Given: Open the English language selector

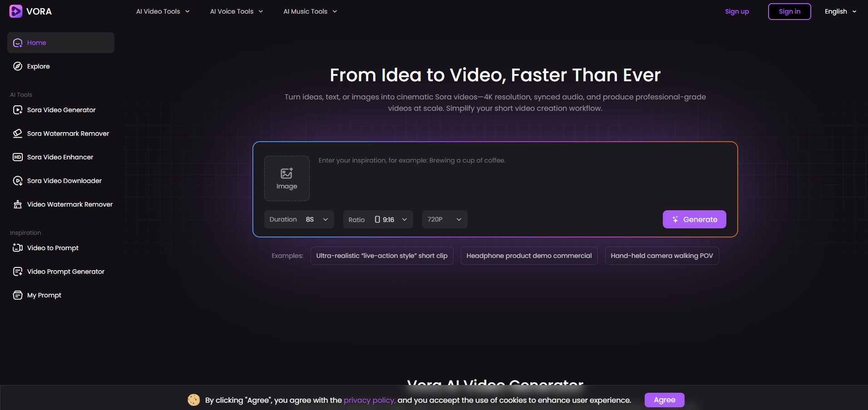Looking at the screenshot, I should (x=840, y=11).
